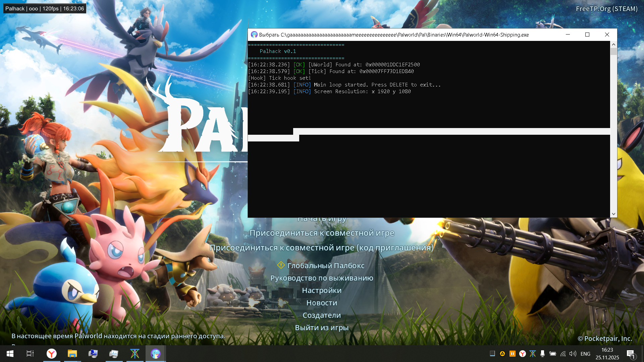Click the Palworld game taskbar icon
The image size is (644, 362).
click(155, 354)
